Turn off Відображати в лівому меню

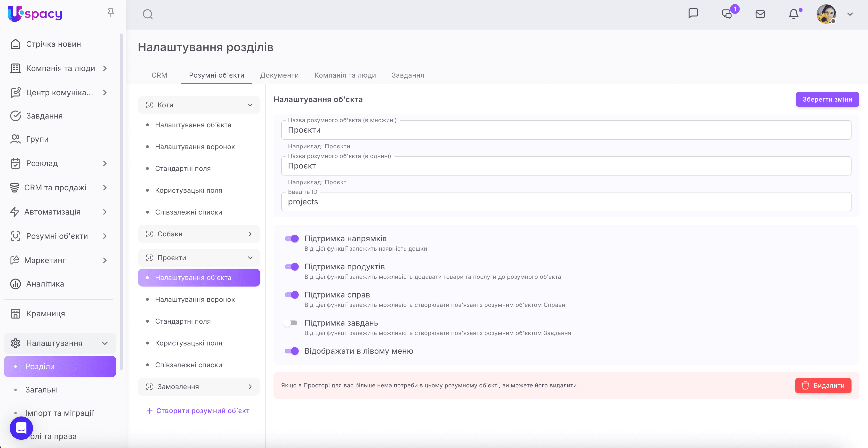tap(291, 351)
